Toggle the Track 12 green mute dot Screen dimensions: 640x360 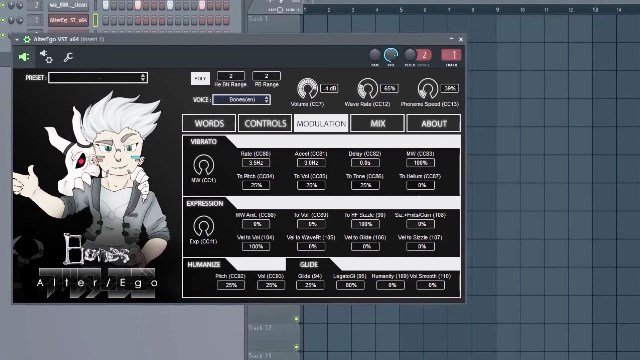point(297,319)
